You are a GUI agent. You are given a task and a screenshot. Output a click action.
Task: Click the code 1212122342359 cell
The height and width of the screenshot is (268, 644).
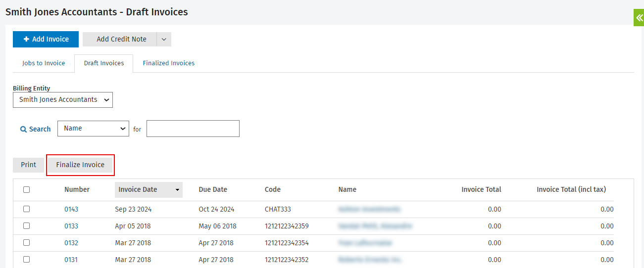click(287, 226)
